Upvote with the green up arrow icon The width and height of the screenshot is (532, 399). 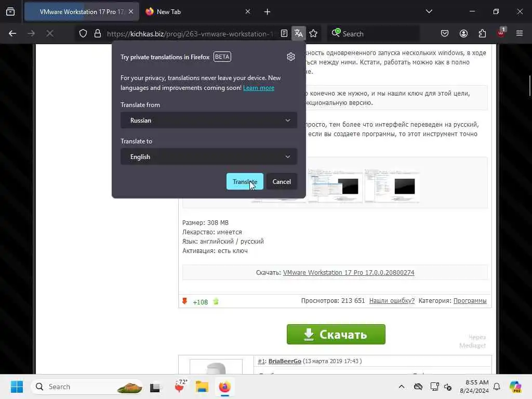point(216,301)
